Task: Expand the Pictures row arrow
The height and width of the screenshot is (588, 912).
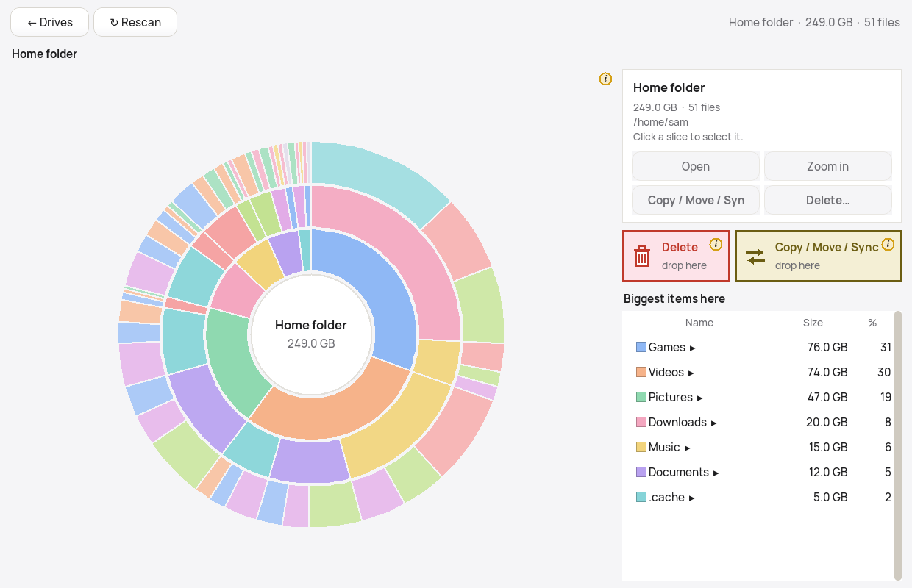Action: [700, 398]
